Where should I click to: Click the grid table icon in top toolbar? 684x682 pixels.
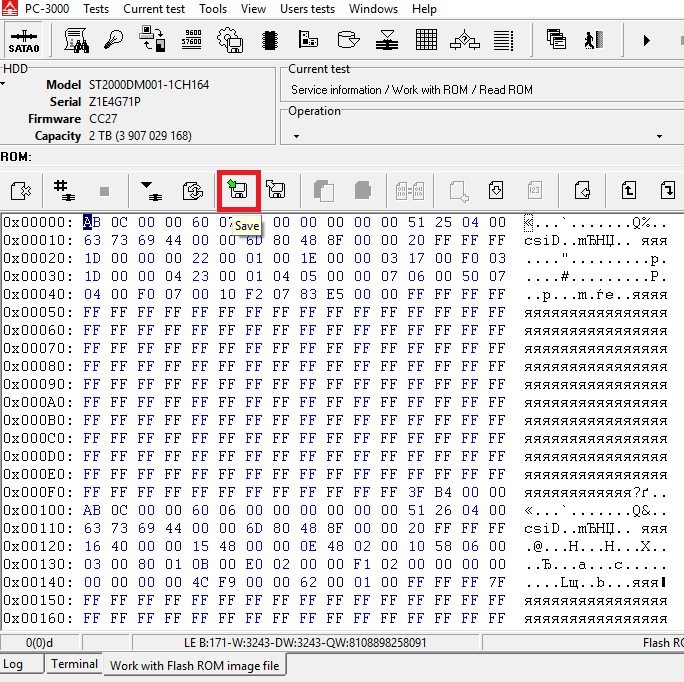pos(427,41)
